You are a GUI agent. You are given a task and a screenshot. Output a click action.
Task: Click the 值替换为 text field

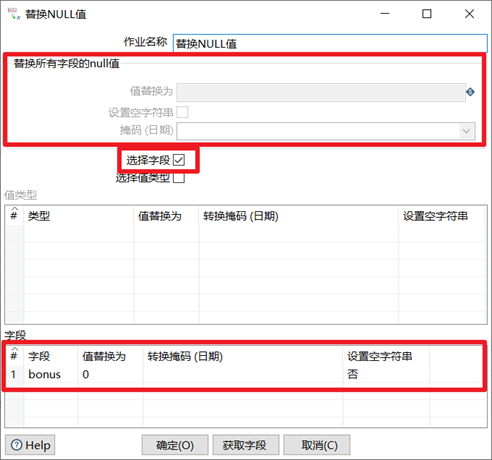pos(321,92)
